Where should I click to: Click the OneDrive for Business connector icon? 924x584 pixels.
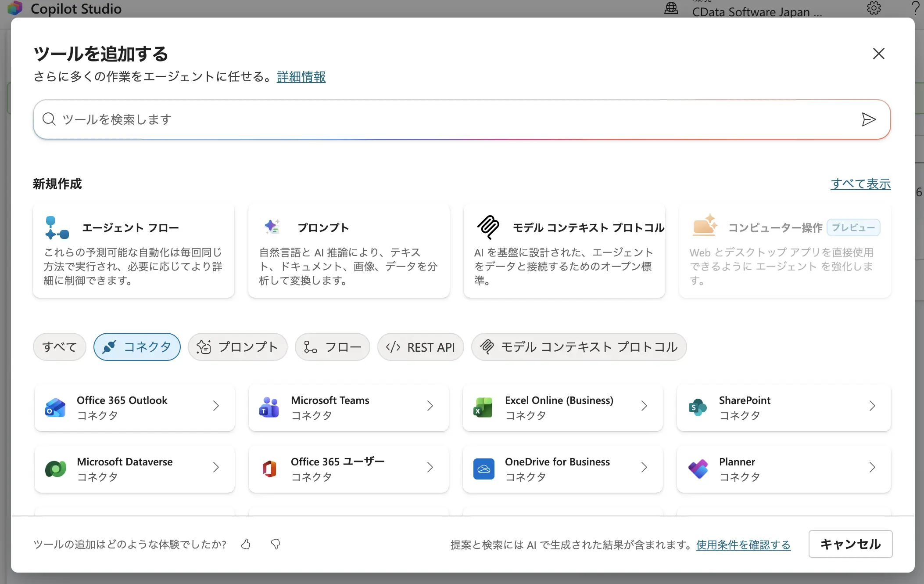pos(483,469)
